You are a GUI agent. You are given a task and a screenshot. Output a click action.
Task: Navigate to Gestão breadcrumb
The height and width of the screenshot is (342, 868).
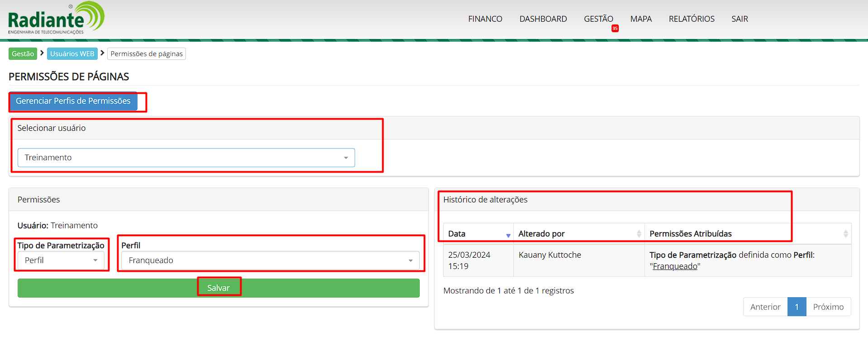click(23, 54)
